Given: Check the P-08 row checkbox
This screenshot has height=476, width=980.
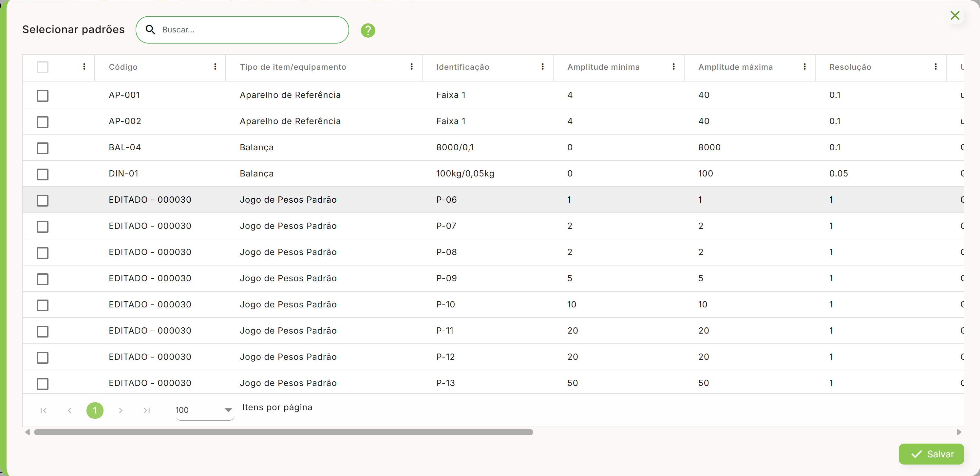Looking at the screenshot, I should (x=43, y=253).
